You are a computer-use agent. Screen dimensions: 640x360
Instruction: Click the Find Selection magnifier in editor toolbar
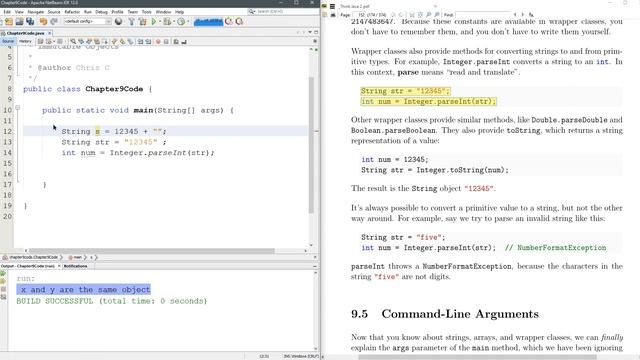[x=73, y=42]
